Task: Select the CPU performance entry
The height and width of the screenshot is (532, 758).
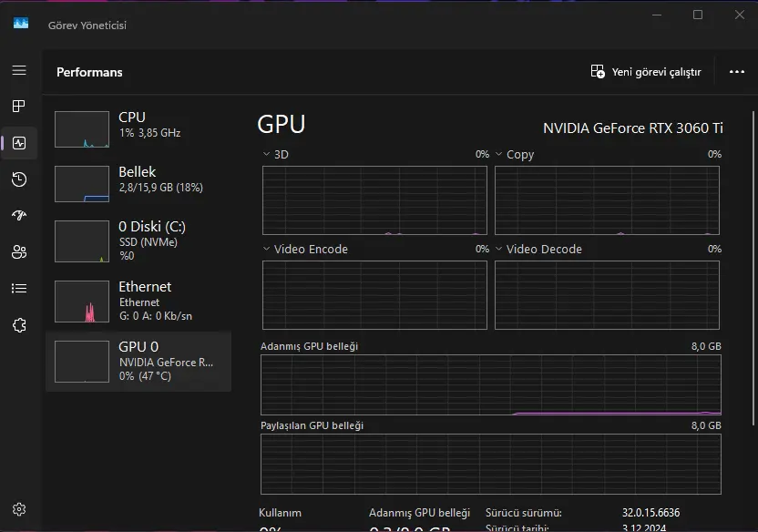Action: [x=138, y=129]
